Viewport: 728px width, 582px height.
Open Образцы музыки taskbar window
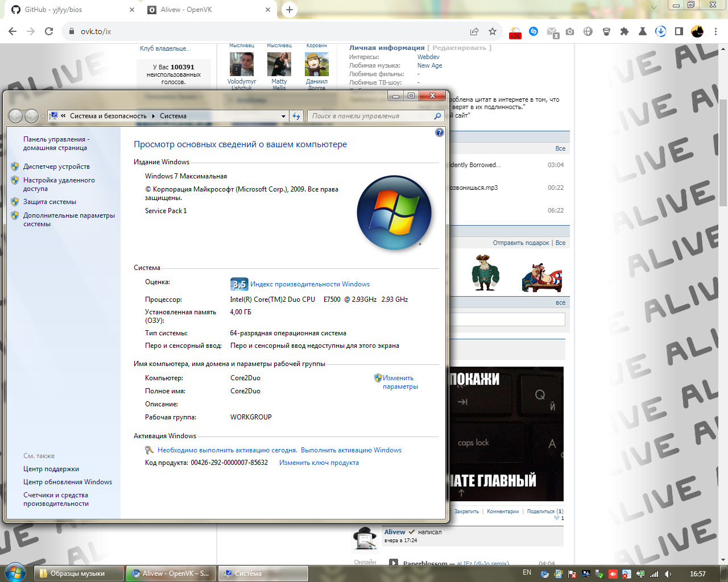click(77, 573)
